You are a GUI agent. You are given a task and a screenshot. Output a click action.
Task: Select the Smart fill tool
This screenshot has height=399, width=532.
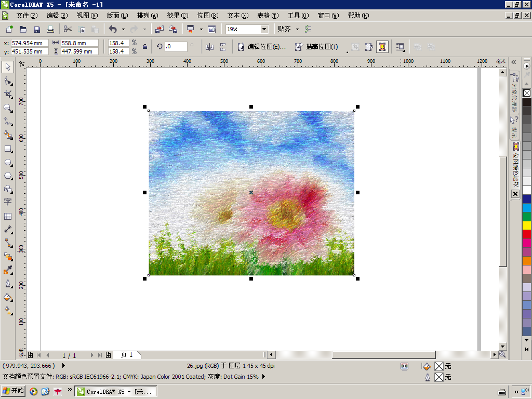(8, 135)
